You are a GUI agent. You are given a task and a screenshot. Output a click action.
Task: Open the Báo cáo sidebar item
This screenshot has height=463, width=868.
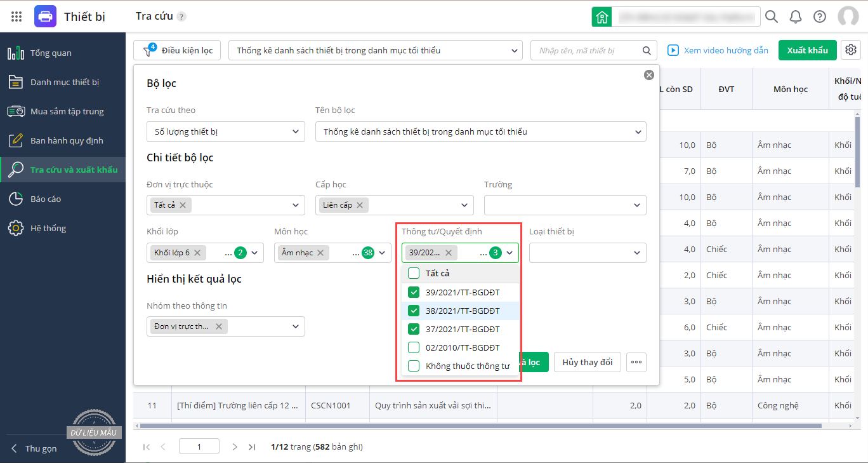click(x=46, y=199)
